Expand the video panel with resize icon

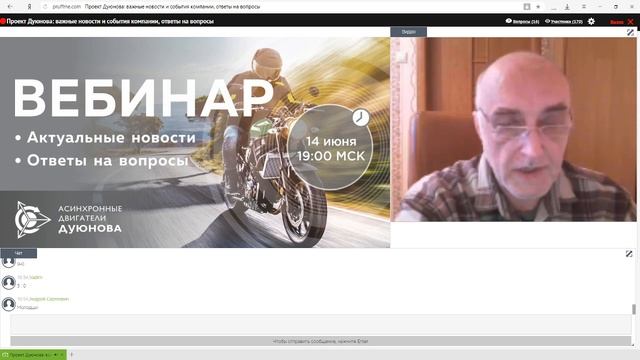point(630,32)
